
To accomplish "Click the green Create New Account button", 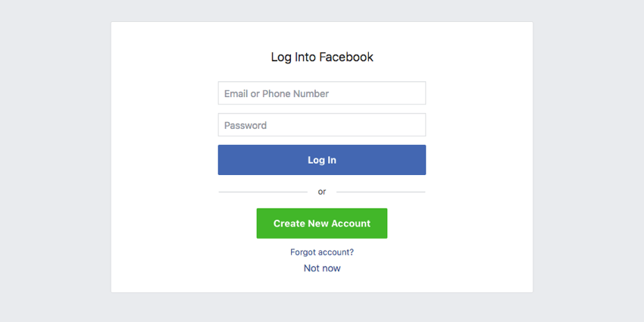I will point(321,224).
